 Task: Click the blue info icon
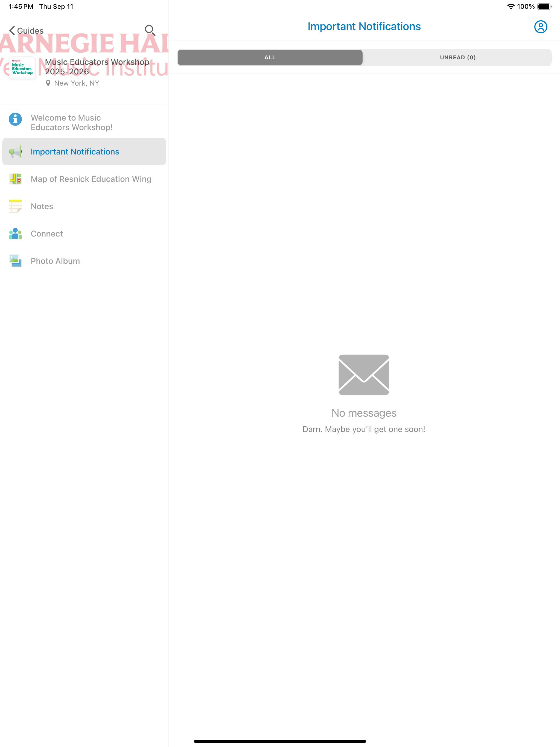15,119
